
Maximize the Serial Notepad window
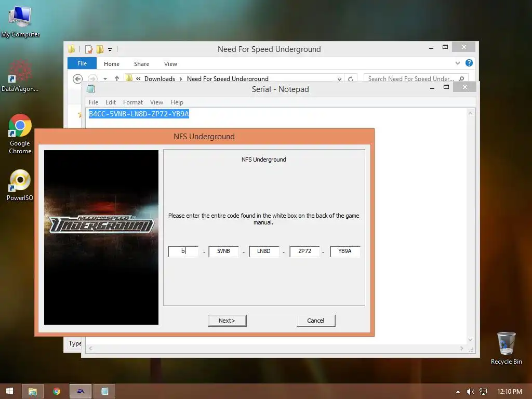(x=446, y=87)
